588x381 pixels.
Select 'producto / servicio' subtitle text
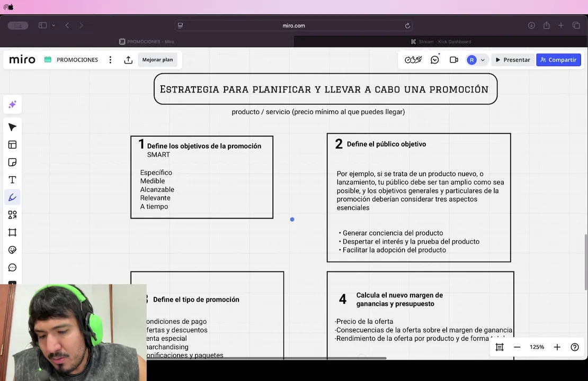(x=318, y=112)
